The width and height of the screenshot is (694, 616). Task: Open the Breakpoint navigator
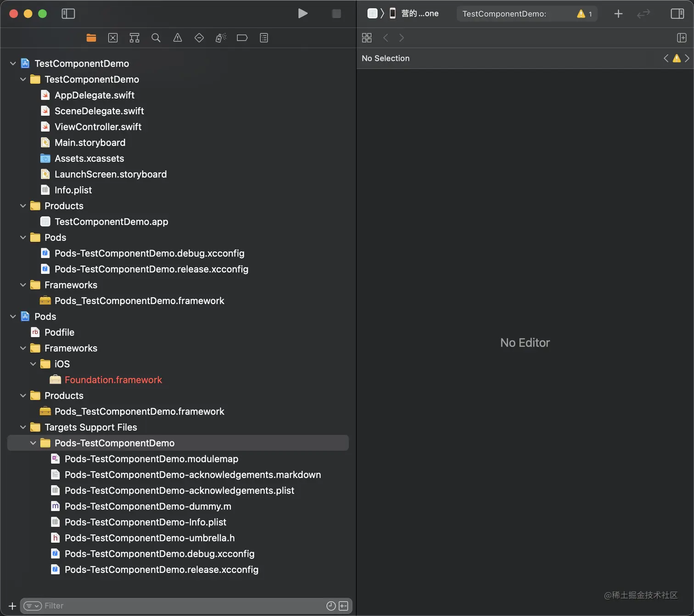[x=242, y=38]
